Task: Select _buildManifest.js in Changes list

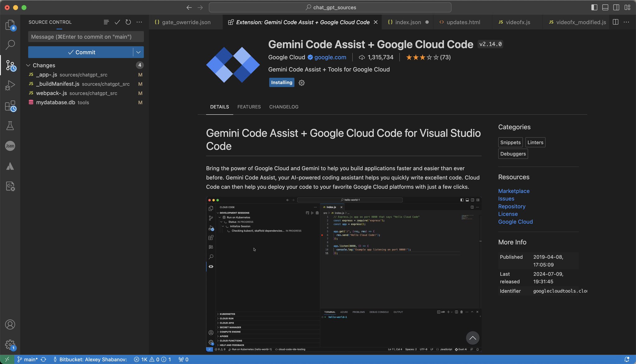Action: (84, 84)
